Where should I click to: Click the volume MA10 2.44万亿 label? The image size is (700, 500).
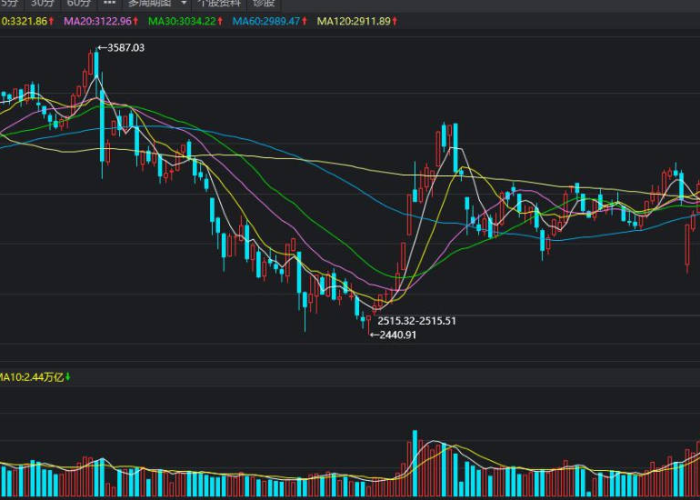pos(32,377)
